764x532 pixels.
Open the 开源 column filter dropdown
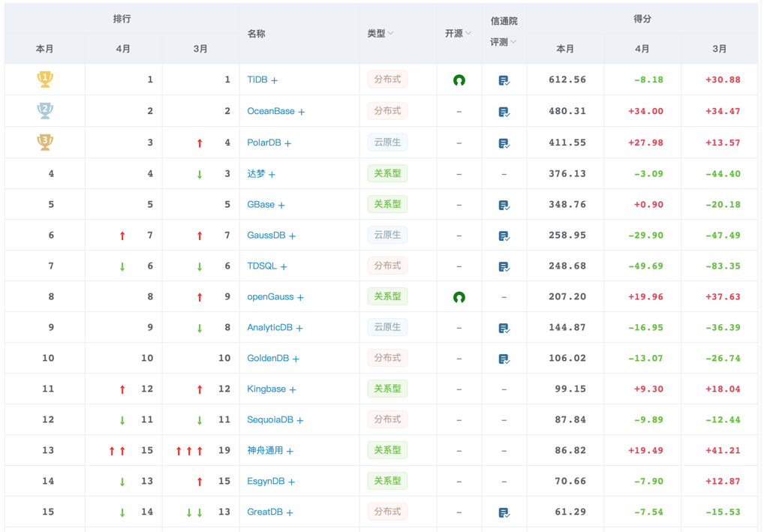pyautogui.click(x=468, y=33)
